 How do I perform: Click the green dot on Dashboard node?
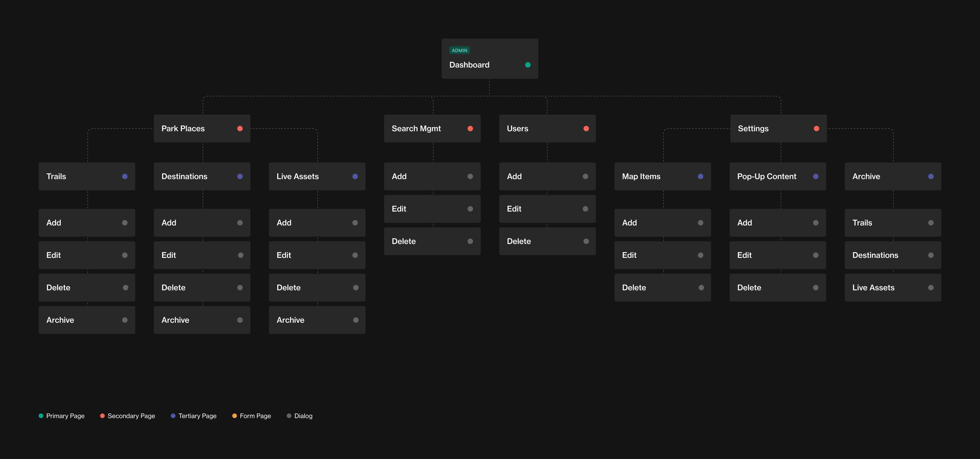pyautogui.click(x=528, y=65)
